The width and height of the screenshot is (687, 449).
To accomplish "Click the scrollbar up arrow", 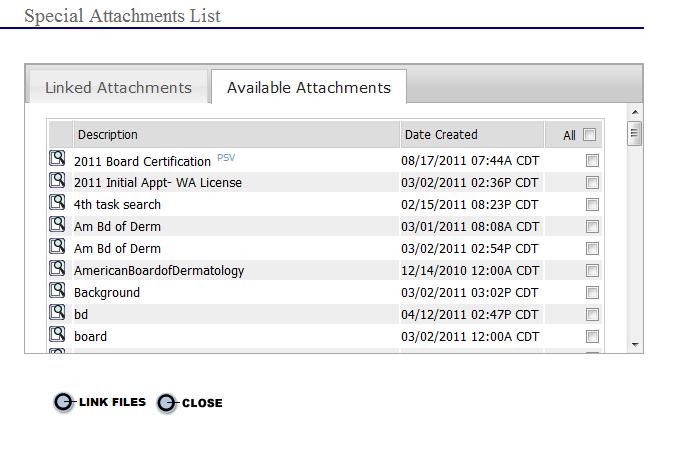I will (x=635, y=111).
